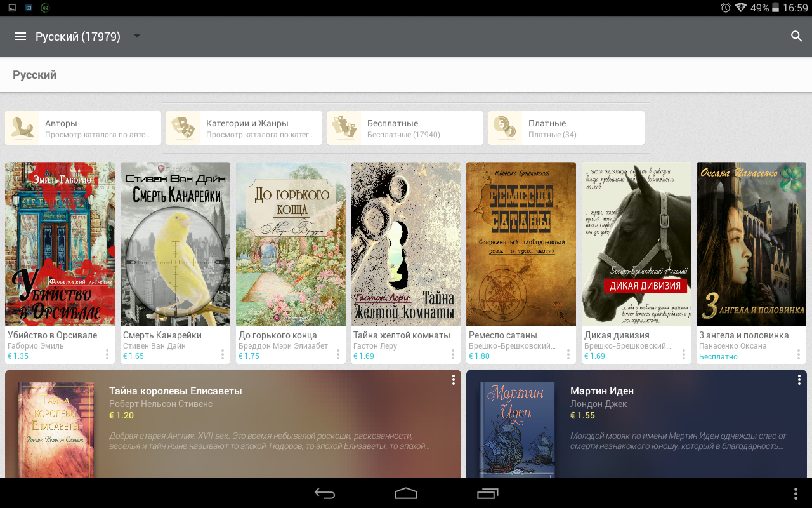Open Ремесло сатаны book cover

521,244
